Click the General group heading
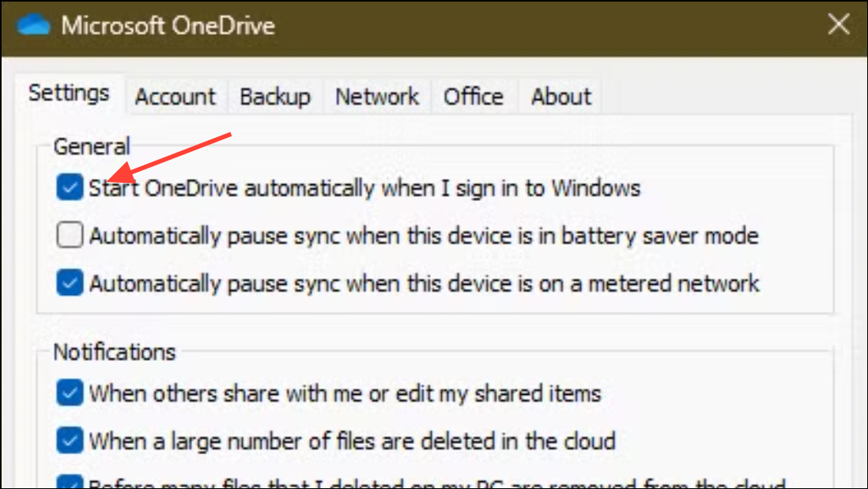Viewport: 868px width, 489px height. (91, 146)
